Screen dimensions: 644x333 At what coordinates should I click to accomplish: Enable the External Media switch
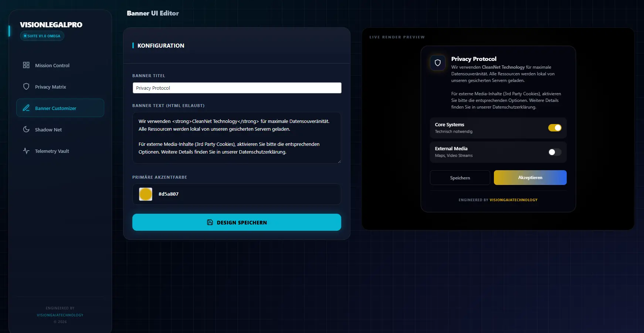tap(555, 152)
